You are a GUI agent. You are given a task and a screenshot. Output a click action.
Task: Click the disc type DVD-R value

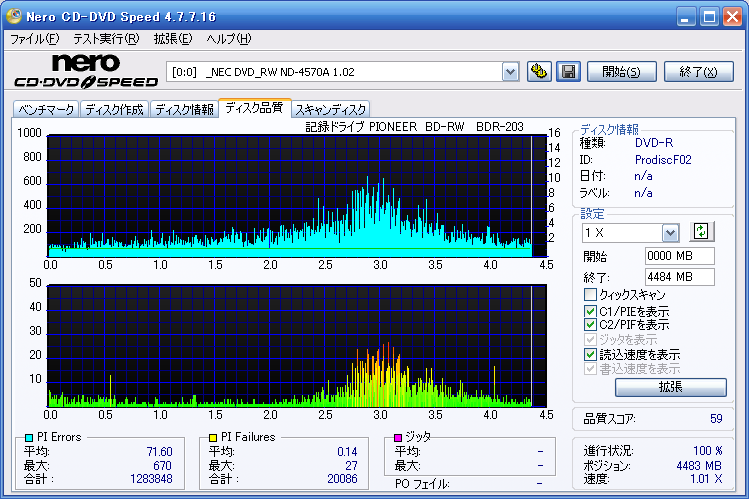[x=654, y=143]
